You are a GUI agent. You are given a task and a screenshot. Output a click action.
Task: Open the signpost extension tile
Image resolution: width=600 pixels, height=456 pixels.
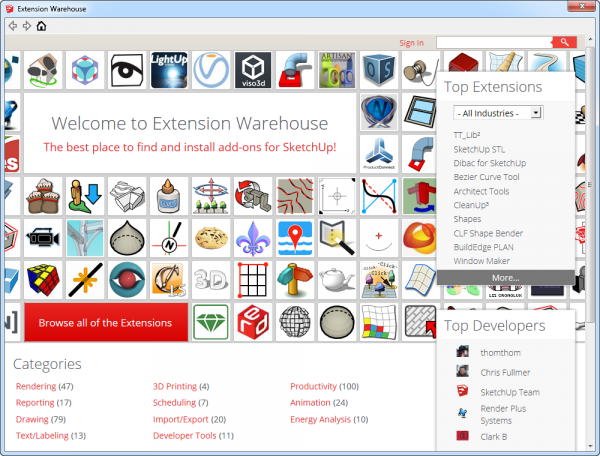coord(295,280)
